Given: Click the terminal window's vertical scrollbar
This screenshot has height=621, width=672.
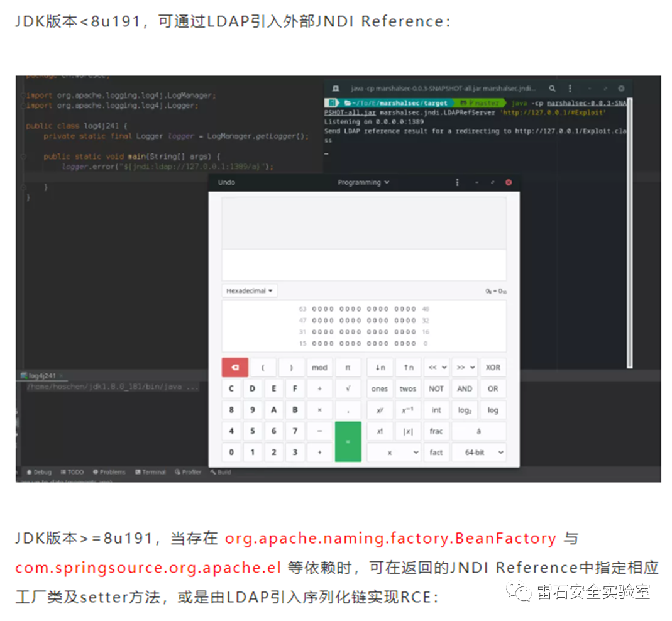Looking at the screenshot, I should [629, 233].
